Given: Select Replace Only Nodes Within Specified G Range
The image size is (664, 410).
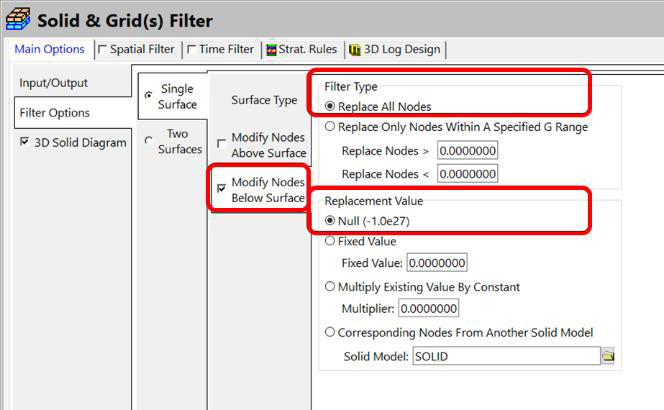Looking at the screenshot, I should 331,127.
